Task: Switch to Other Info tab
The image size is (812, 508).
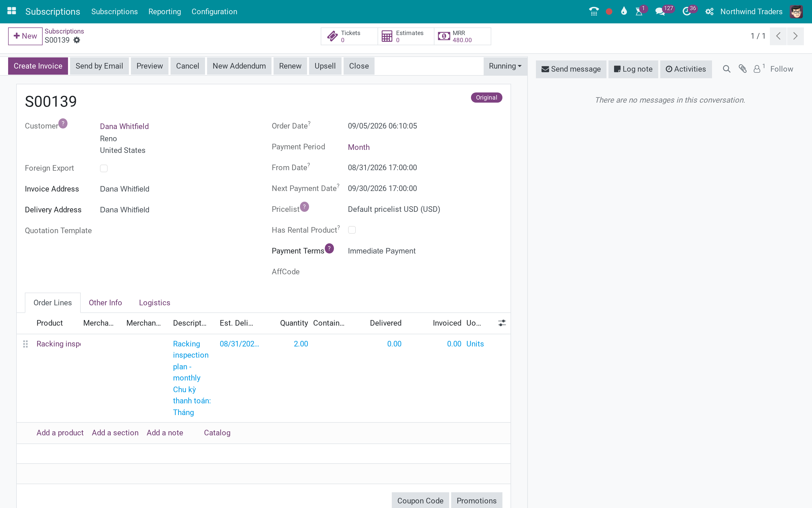Action: click(105, 303)
